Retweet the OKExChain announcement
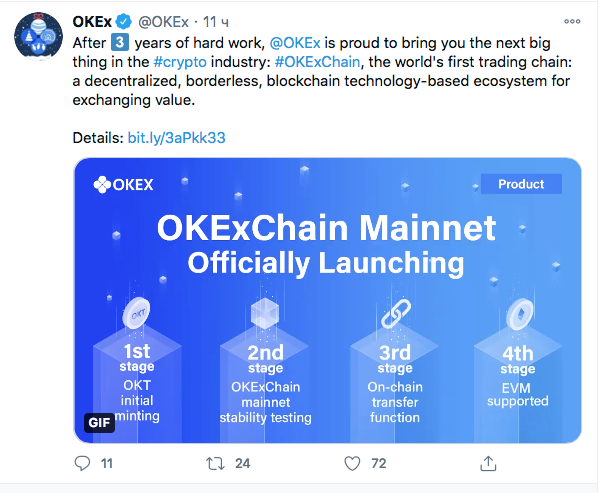Screen dimensions: 602x493 [x=212, y=463]
